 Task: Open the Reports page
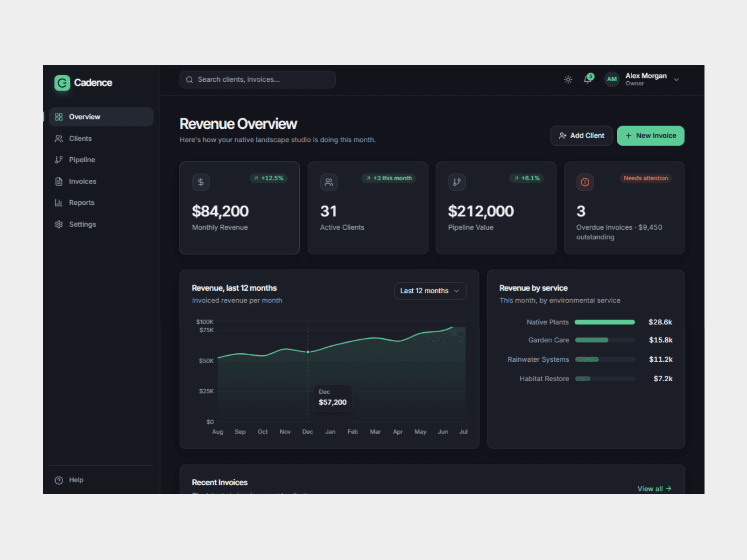point(101,203)
